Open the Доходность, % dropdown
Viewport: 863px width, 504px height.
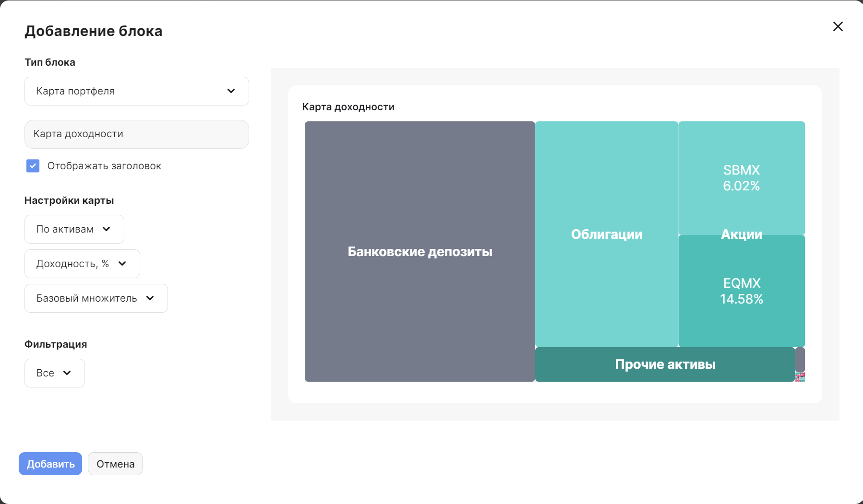point(82,264)
